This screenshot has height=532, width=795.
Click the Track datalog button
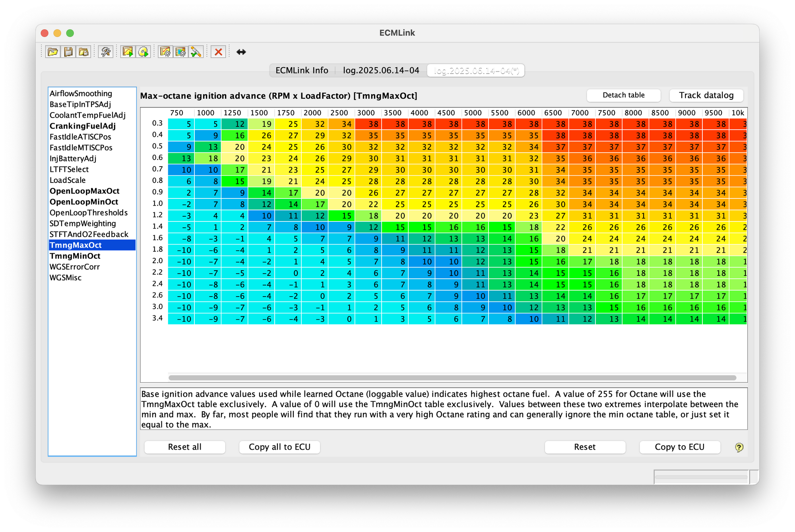706,95
